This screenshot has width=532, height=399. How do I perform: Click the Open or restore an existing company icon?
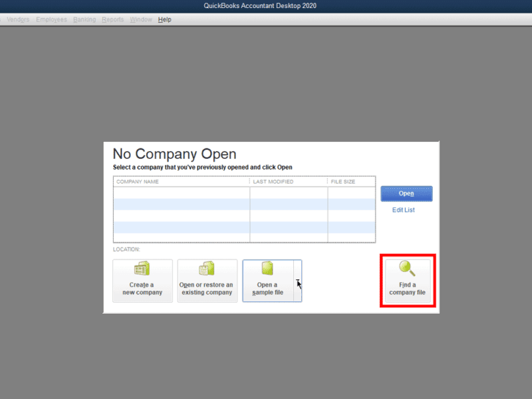click(207, 269)
